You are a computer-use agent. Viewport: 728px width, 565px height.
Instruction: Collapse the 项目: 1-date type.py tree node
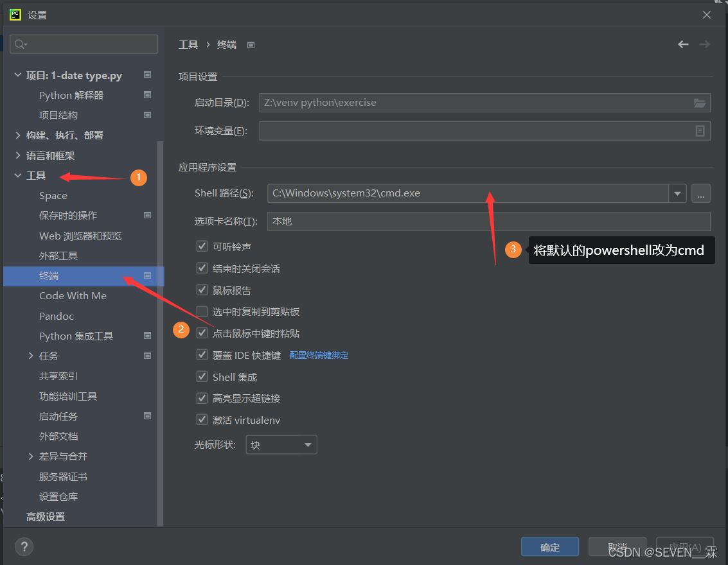(17, 74)
